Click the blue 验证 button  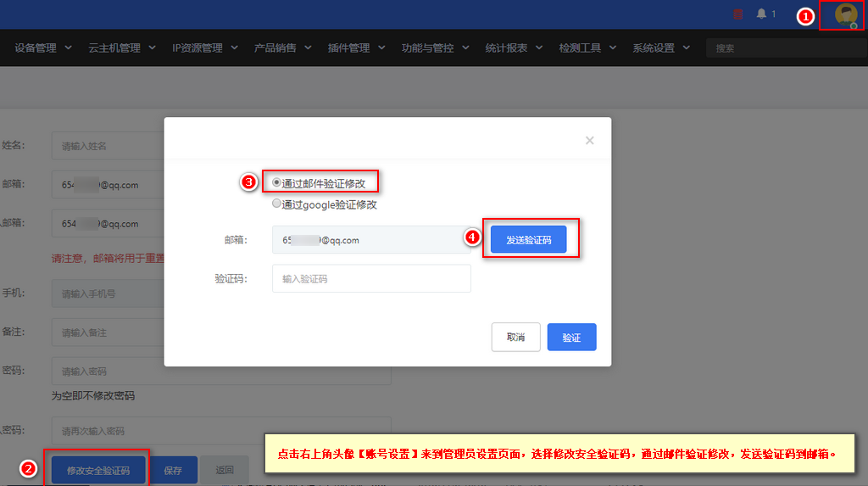tap(572, 337)
